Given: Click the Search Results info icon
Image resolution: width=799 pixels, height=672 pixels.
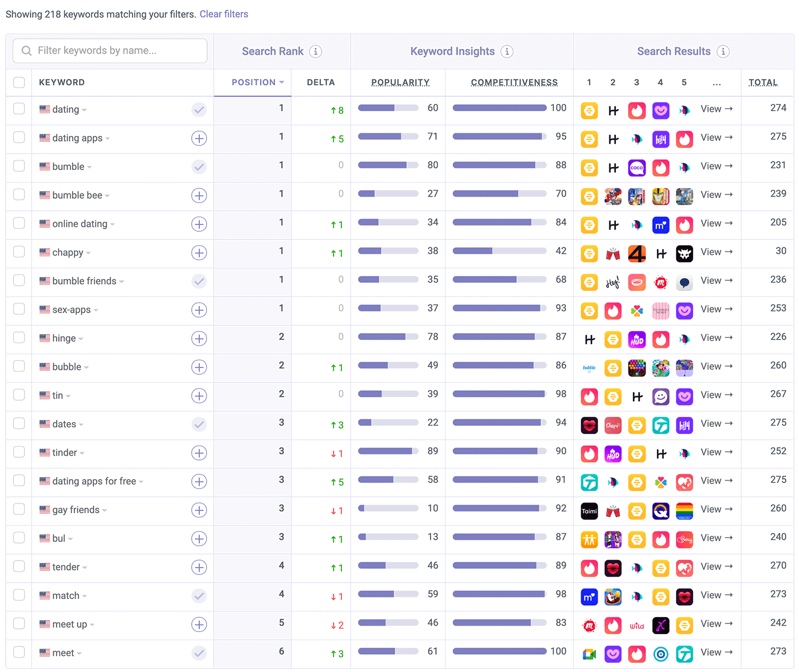Looking at the screenshot, I should (x=723, y=52).
